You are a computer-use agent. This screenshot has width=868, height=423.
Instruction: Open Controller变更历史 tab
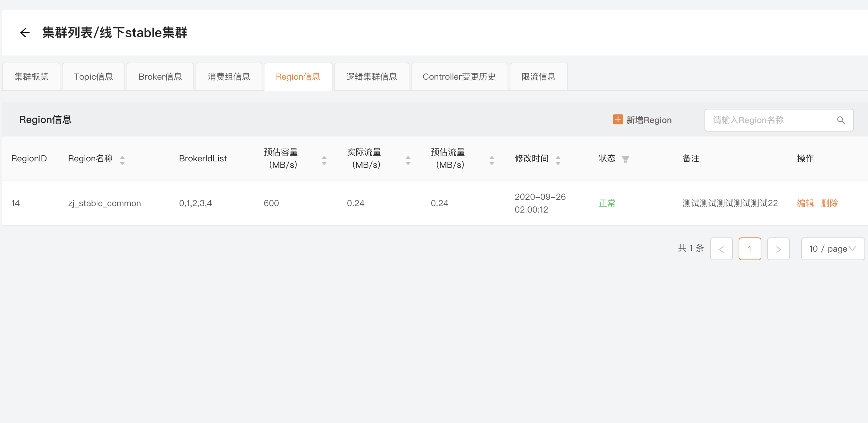click(x=459, y=77)
